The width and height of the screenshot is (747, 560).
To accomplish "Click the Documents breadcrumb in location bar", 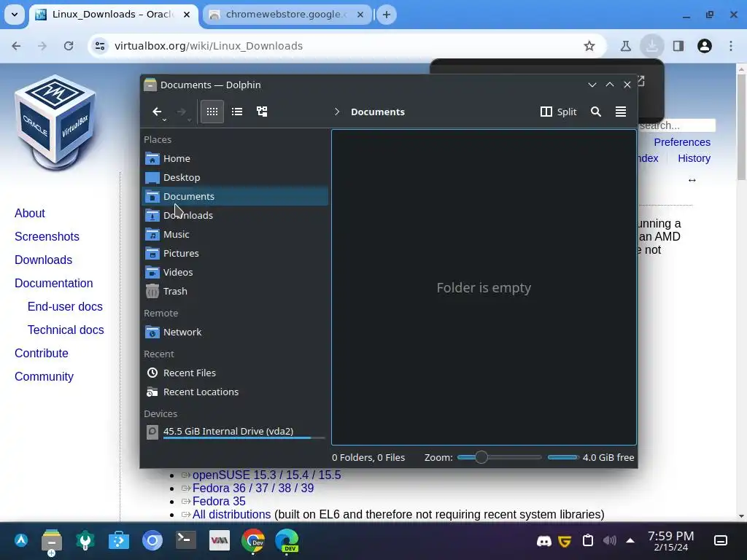I will click(378, 112).
